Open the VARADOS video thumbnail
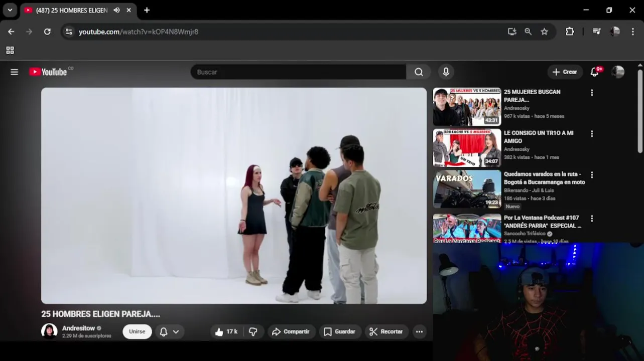 tap(467, 189)
